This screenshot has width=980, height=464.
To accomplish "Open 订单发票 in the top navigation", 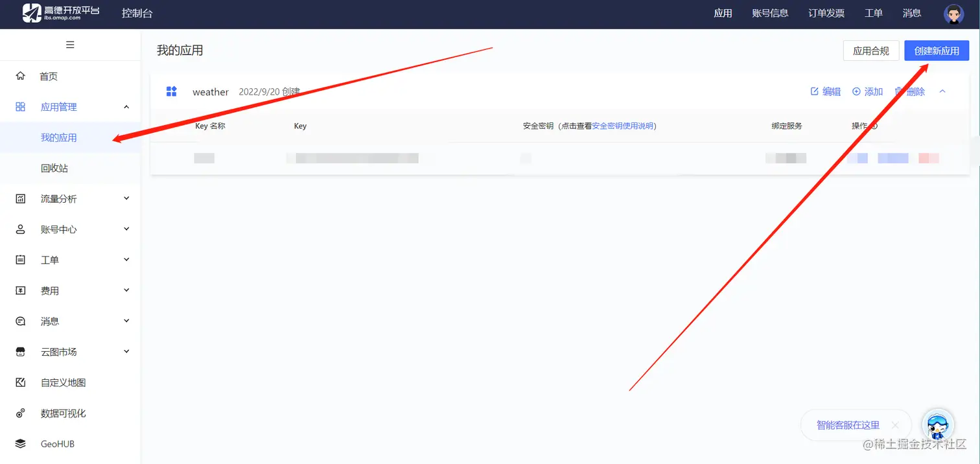I will 826,13.
